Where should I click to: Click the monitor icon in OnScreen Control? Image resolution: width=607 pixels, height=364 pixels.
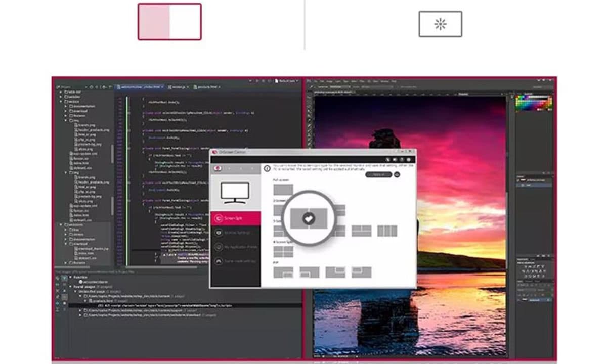[x=235, y=192]
